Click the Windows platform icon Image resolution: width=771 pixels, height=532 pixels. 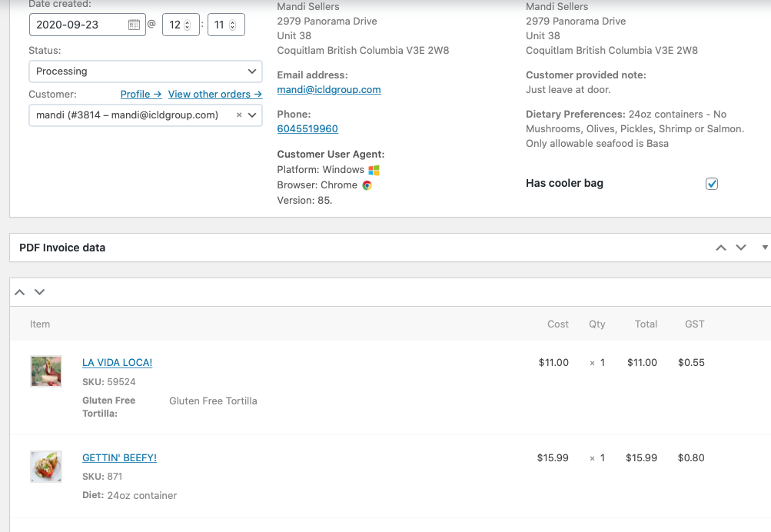[x=374, y=170]
